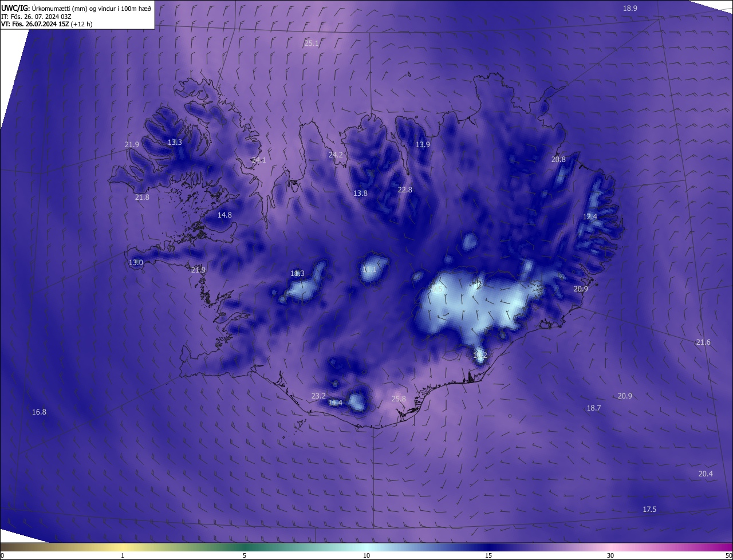The image size is (733, 560).
Task: Click the 13.8 value label
Action: click(360, 194)
